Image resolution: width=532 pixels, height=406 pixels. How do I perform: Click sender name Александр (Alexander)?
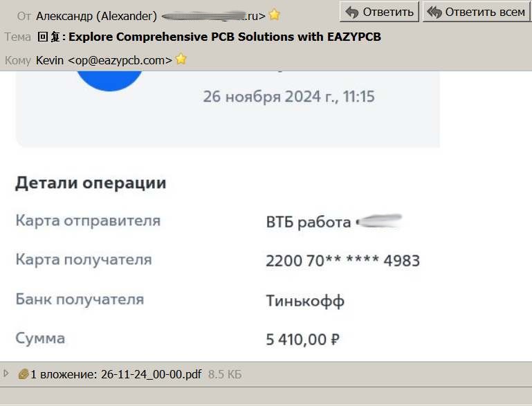click(x=96, y=16)
